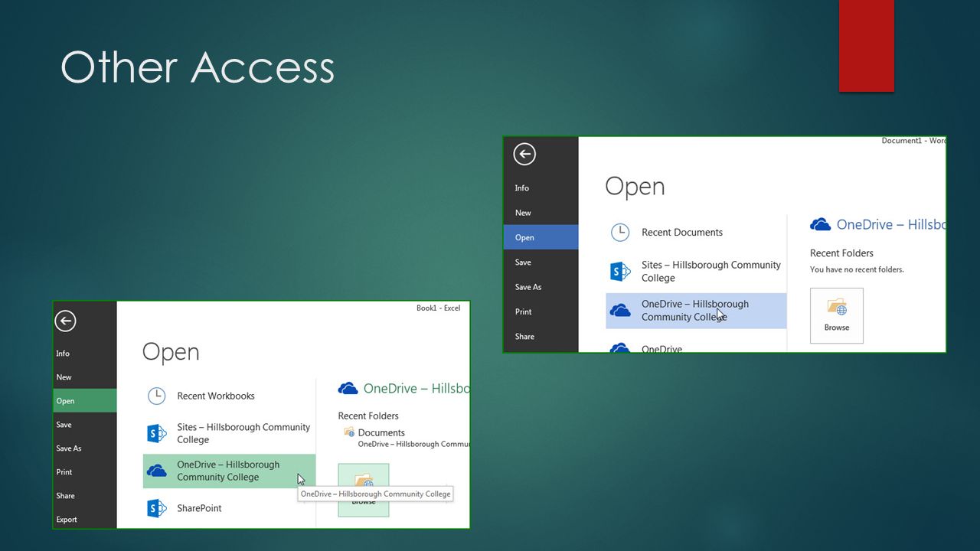Image resolution: width=980 pixels, height=551 pixels.
Task: Choose Save As in Excel's backstage menu
Action: [x=84, y=448]
